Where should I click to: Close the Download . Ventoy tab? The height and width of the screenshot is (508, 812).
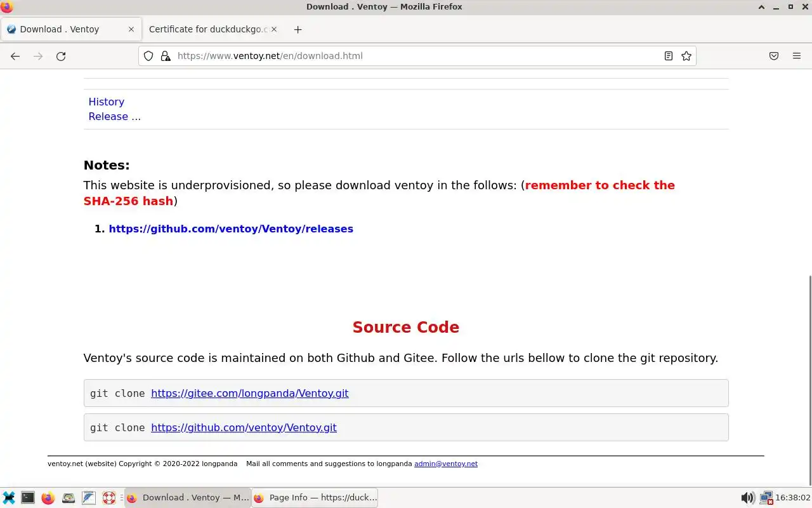coord(131,29)
